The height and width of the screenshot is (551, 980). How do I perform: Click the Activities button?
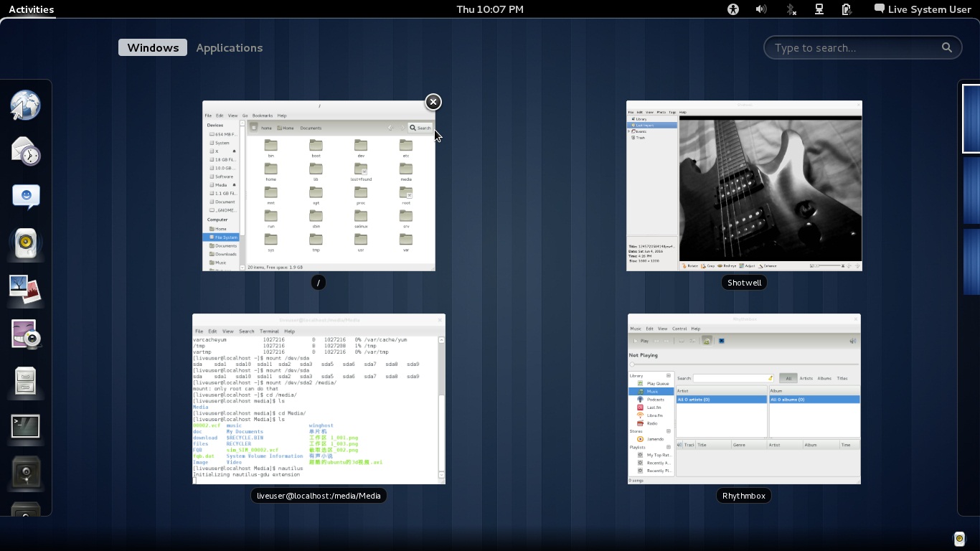pyautogui.click(x=31, y=9)
